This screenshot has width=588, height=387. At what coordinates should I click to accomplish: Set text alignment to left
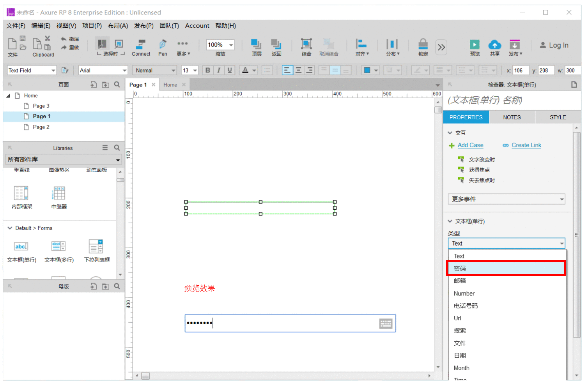click(x=287, y=70)
